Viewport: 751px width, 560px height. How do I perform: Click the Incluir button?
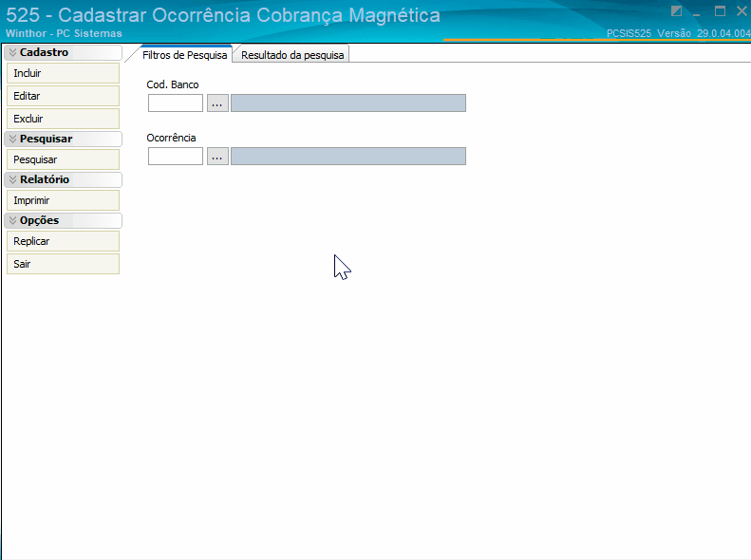click(64, 73)
